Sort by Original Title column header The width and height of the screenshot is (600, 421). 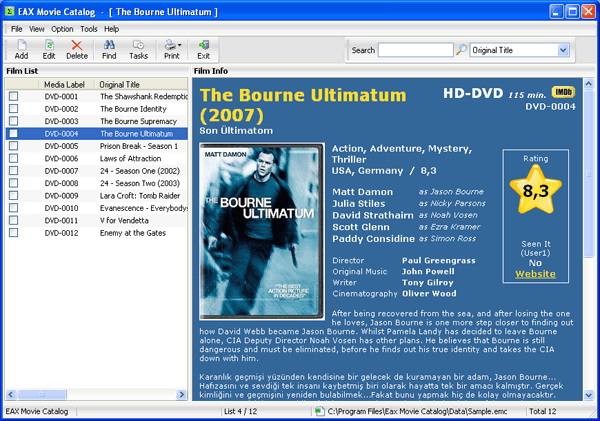(x=142, y=85)
